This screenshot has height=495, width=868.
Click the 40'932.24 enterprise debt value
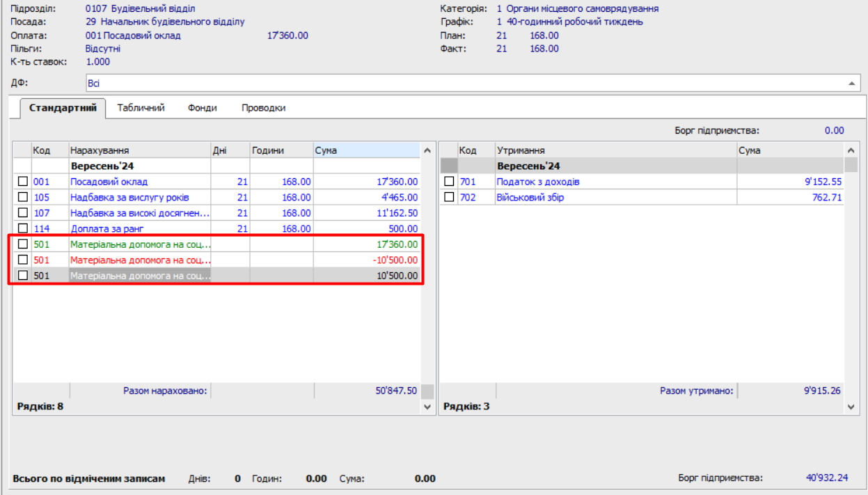point(827,478)
